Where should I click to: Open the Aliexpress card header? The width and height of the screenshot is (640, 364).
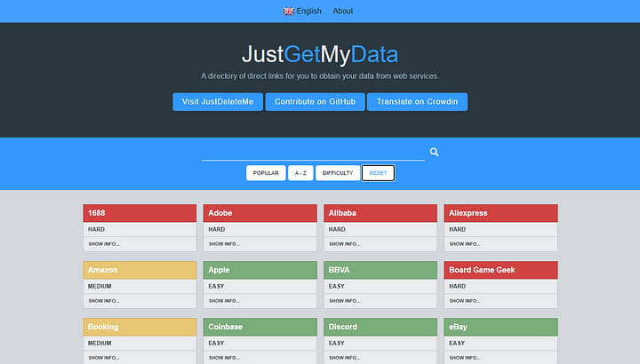(500, 213)
